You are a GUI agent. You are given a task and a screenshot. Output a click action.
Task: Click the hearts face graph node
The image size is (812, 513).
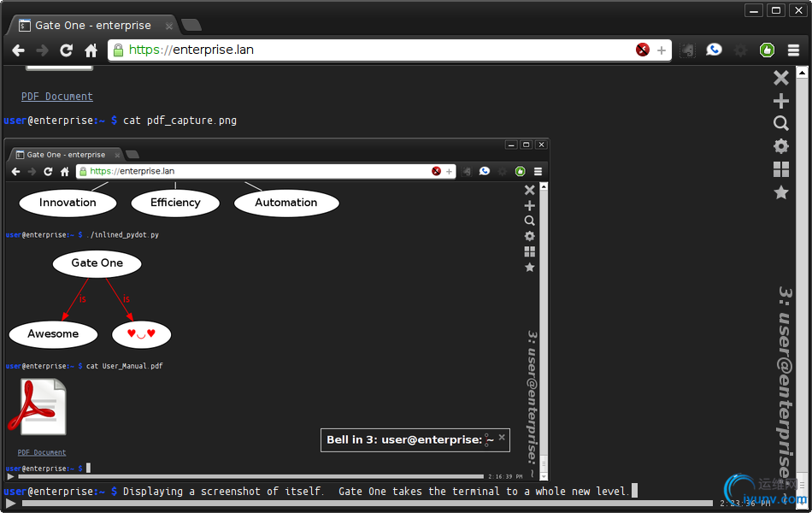pos(141,334)
